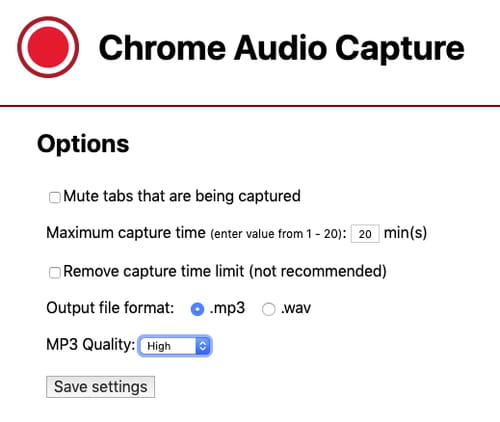Screen dimensions: 500x422
Task: Click the dark red header divider line
Action: (250, 106)
